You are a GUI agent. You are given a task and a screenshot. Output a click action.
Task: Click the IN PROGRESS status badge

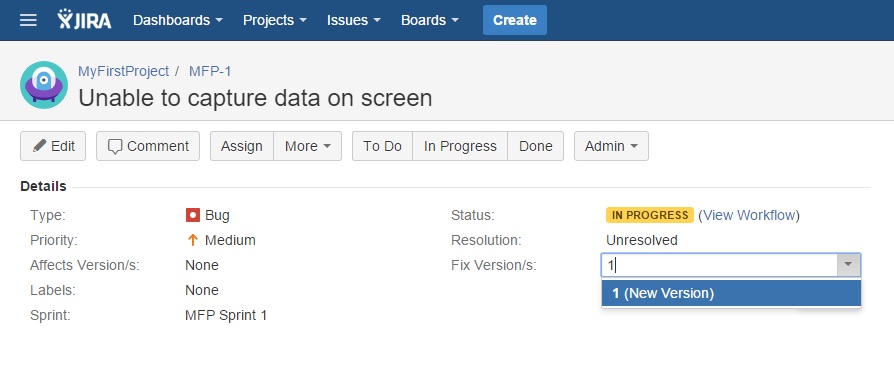[649, 215]
